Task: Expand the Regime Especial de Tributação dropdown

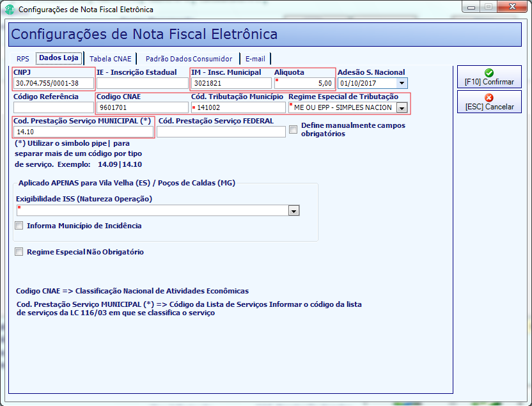Action: click(402, 108)
